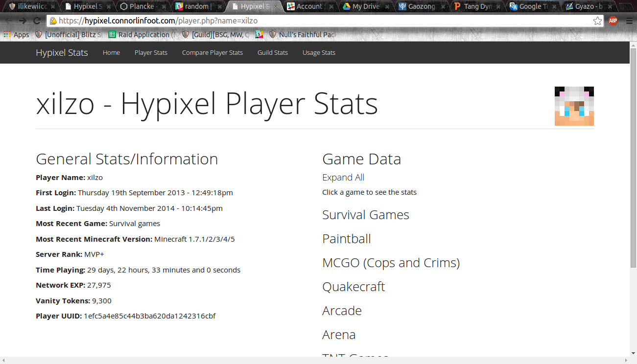637x364 pixels.
Task: Click the Server Rank value MVP+
Action: (94, 254)
